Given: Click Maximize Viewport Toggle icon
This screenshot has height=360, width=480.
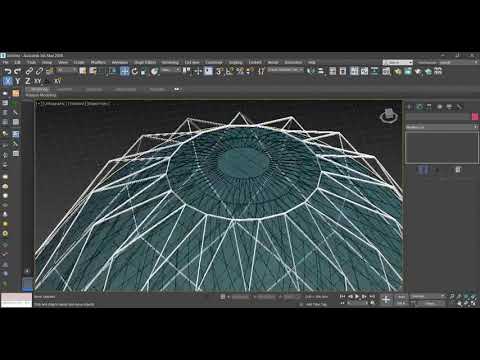Looking at the screenshot, I should (x=473, y=303).
